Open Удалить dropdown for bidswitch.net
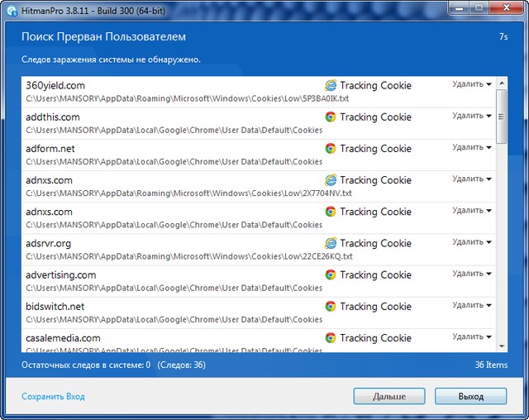 [x=472, y=305]
